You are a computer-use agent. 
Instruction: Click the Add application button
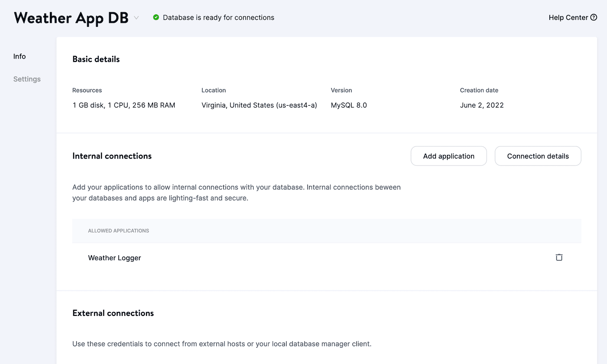[449, 156]
